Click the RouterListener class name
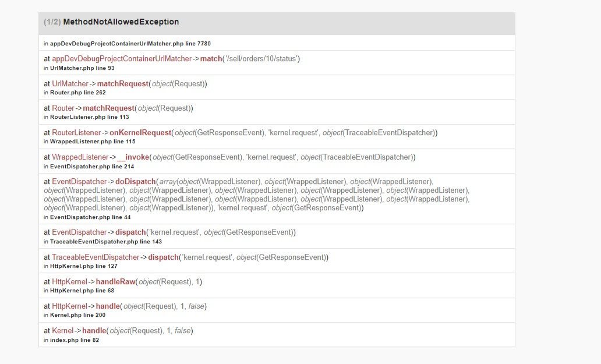Image resolution: width=601 pixels, height=364 pixels. coord(76,133)
